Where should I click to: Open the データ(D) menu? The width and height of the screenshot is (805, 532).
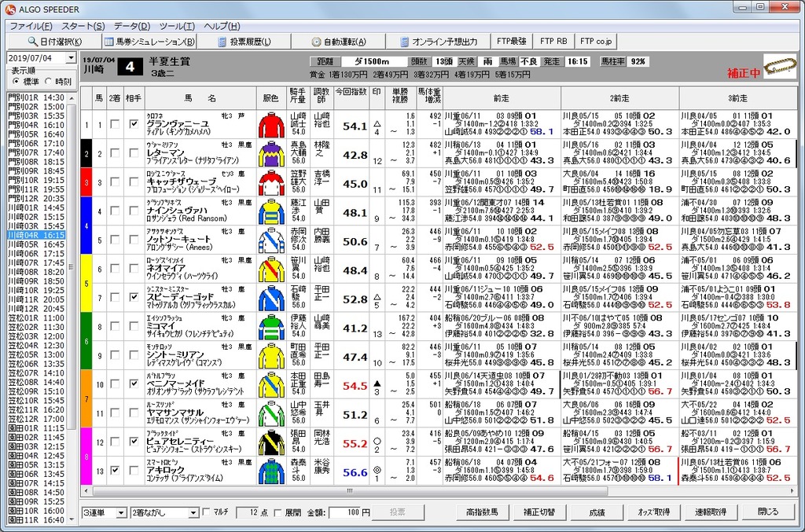pyautogui.click(x=132, y=26)
